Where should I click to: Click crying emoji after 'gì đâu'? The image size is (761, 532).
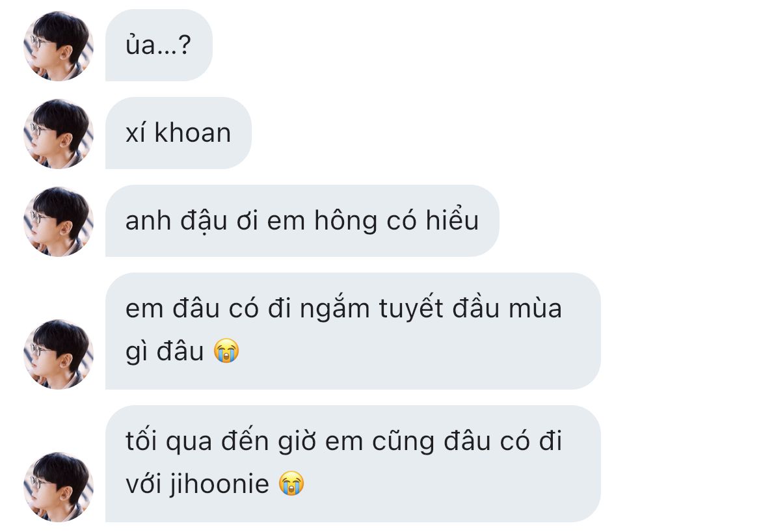[x=226, y=351]
